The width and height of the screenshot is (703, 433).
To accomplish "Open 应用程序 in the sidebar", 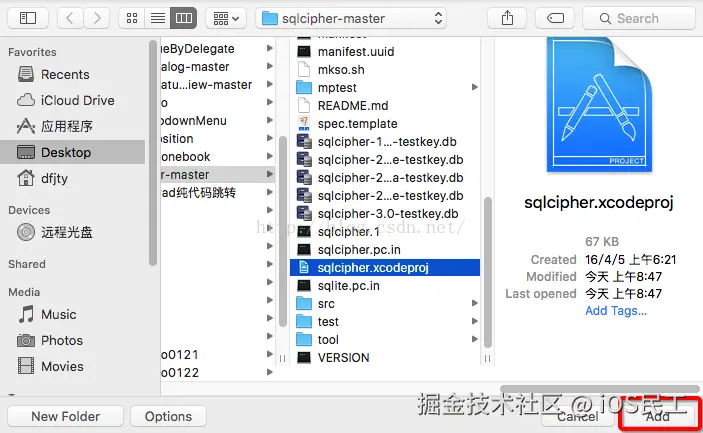I will click(x=73, y=126).
